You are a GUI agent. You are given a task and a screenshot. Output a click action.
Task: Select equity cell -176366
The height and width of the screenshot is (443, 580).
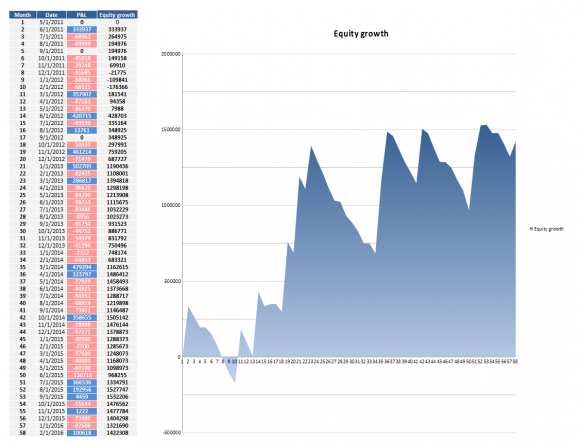tap(117, 87)
